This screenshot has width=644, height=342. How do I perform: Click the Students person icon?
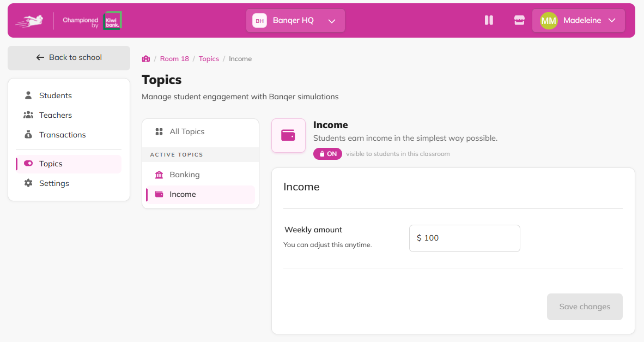[x=28, y=95]
